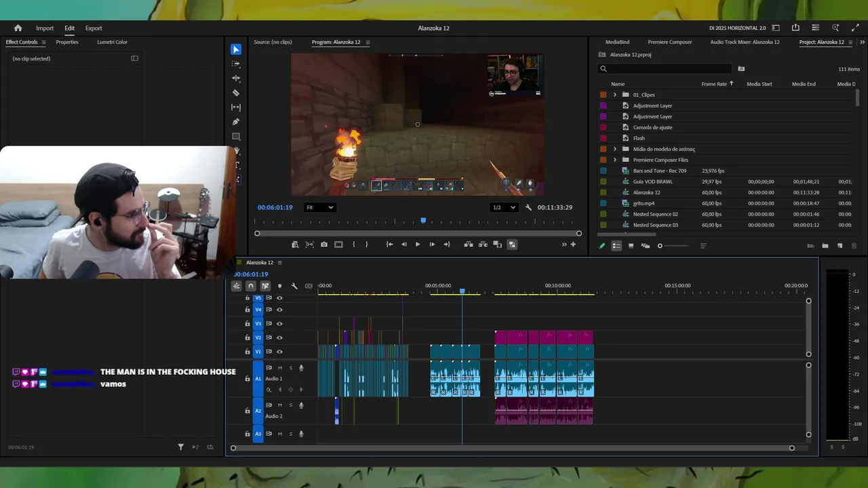Expand the Premiere Composer Files bin

tap(615, 160)
